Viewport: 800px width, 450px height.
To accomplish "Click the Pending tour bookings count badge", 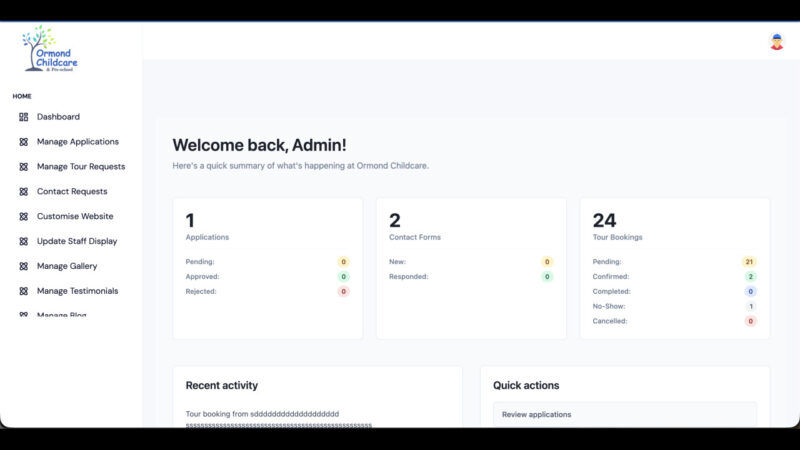I will pyautogui.click(x=749, y=262).
